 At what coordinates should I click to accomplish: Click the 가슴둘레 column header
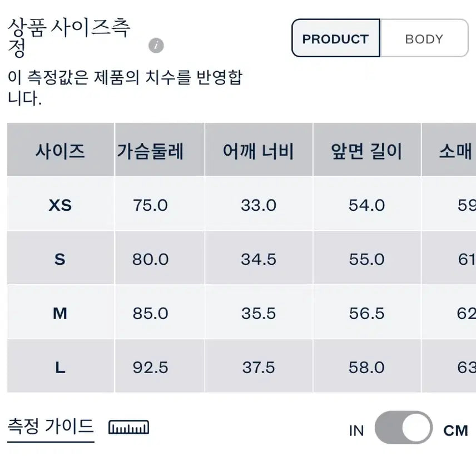(150, 151)
